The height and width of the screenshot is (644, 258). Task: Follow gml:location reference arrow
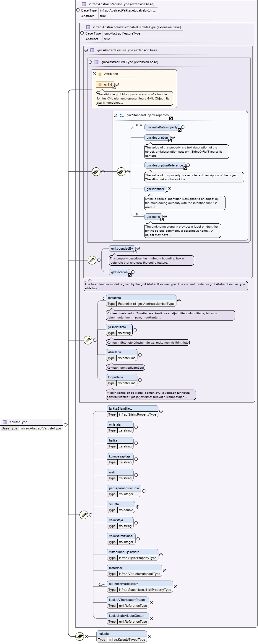(x=130, y=275)
